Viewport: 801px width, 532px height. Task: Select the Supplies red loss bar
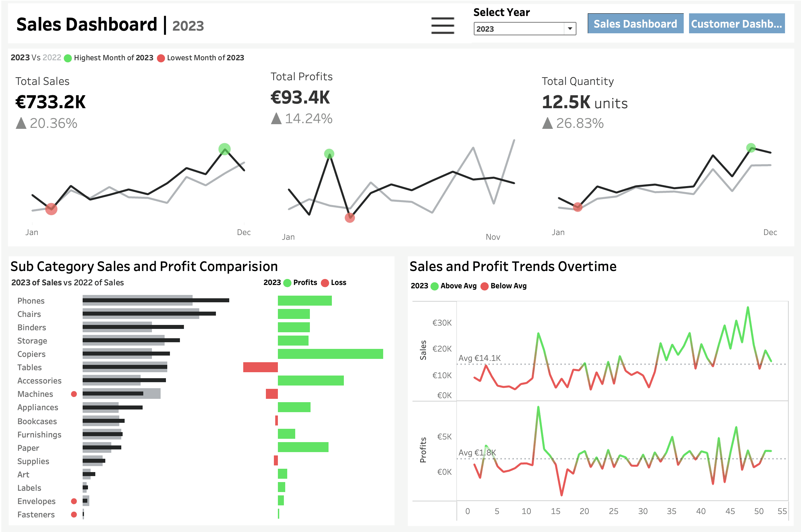[x=276, y=460]
